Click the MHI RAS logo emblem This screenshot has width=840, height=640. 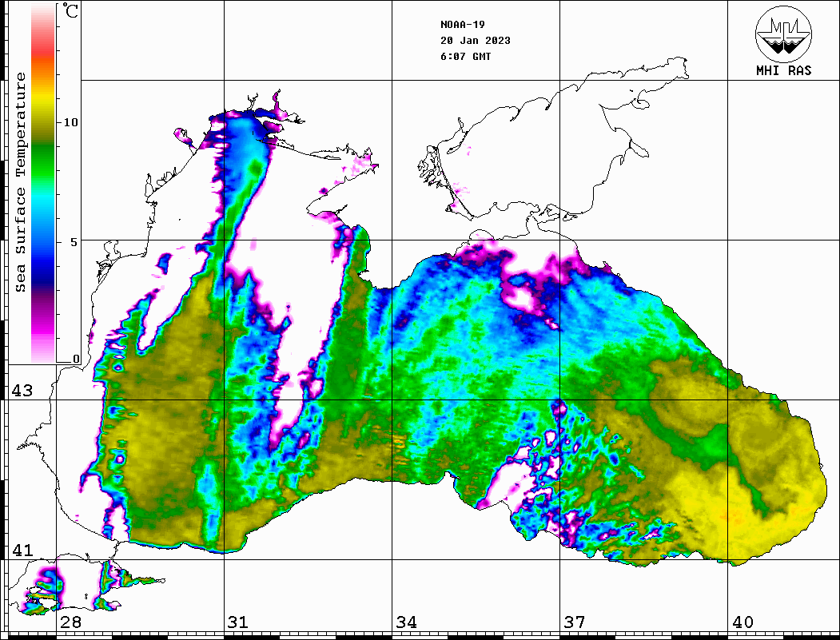784,34
